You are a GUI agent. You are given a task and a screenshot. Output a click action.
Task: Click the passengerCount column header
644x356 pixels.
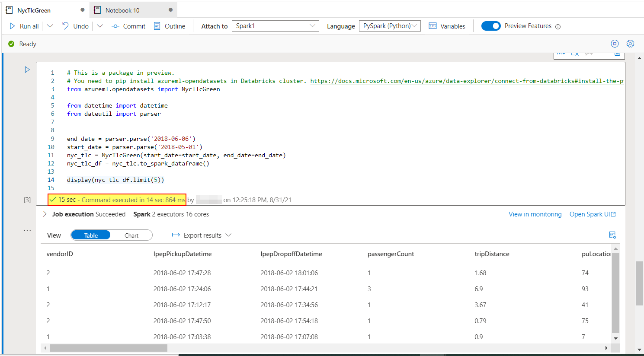click(391, 254)
